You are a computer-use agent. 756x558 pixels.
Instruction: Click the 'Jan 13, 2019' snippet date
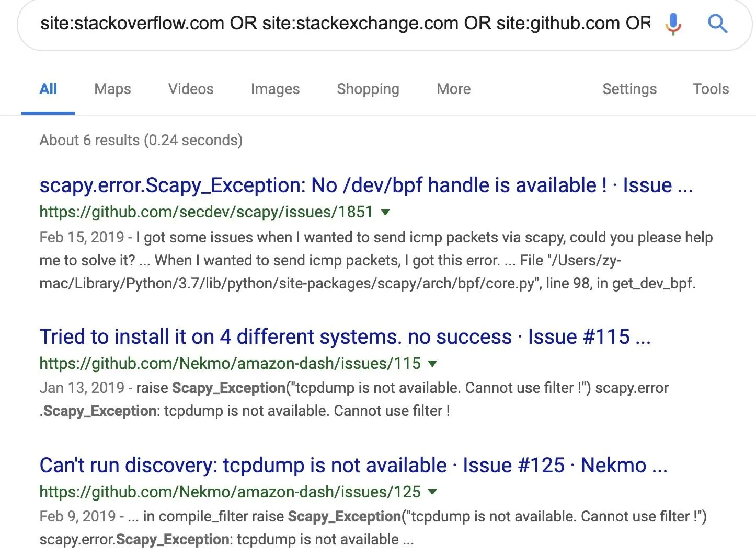pos(82,388)
